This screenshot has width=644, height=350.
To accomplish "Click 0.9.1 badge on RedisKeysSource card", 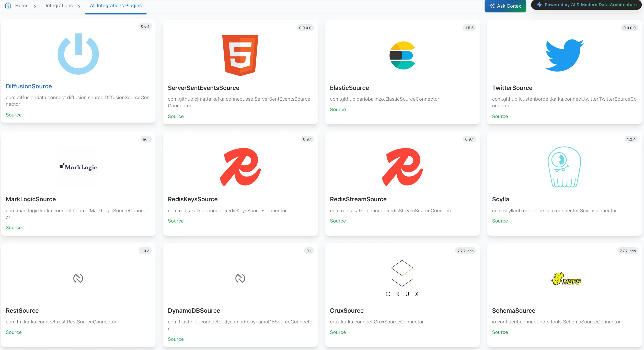I will (307, 139).
